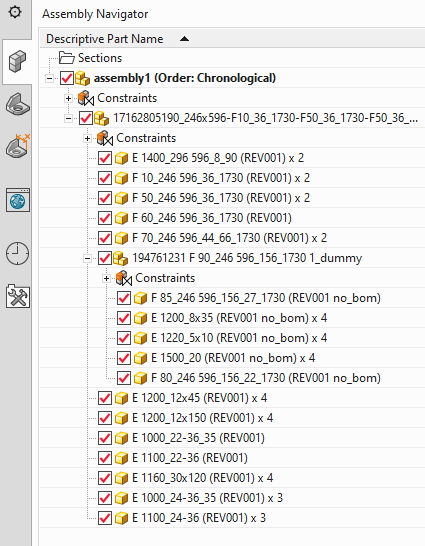Click the F 90 dummy subassembly icon
Screen dimensions: 425x546
point(121,258)
